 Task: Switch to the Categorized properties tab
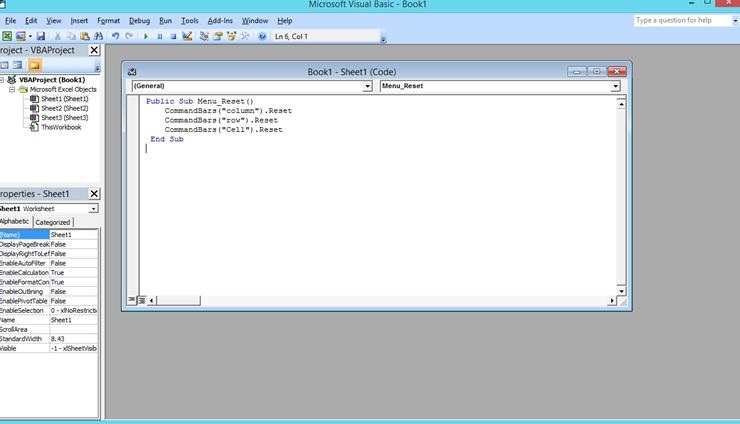point(52,222)
